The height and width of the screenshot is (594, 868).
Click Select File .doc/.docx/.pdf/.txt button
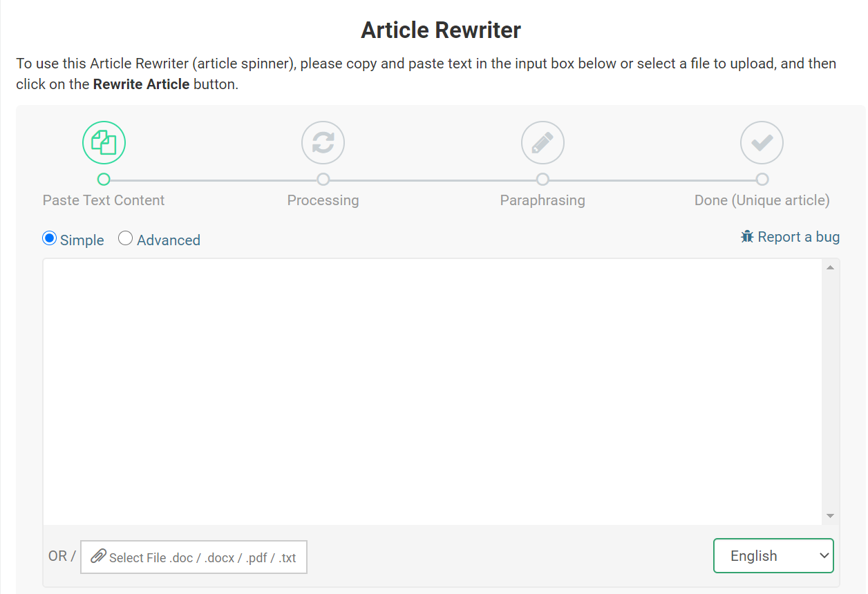click(194, 557)
